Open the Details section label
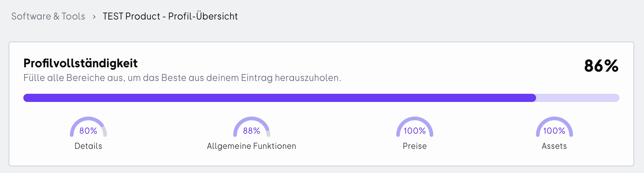 (x=88, y=146)
